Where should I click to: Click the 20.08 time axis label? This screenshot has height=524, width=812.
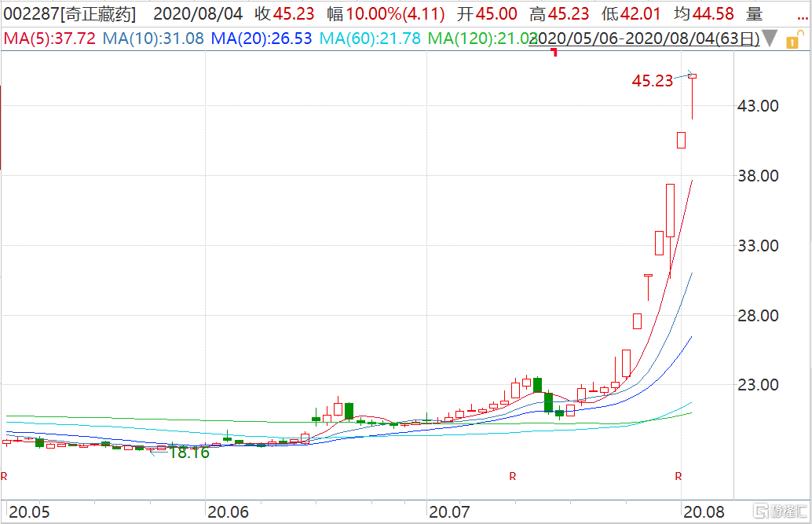click(x=704, y=512)
